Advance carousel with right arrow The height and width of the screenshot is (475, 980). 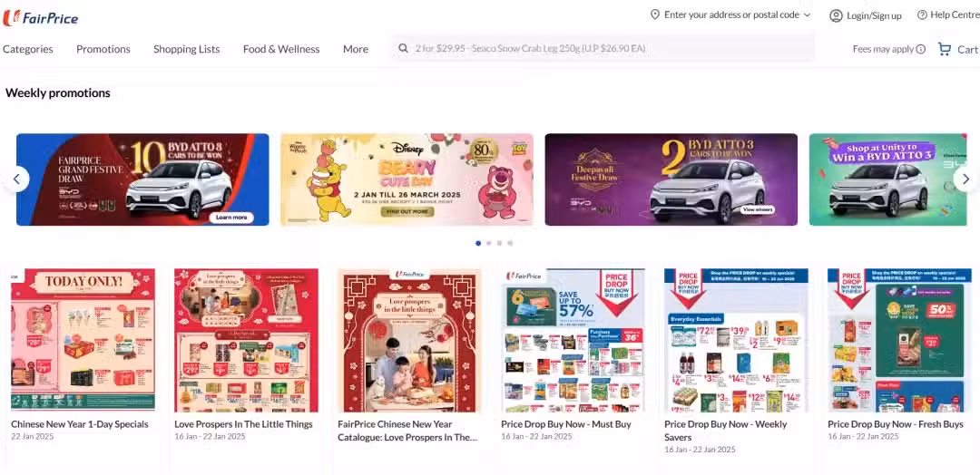click(x=965, y=179)
